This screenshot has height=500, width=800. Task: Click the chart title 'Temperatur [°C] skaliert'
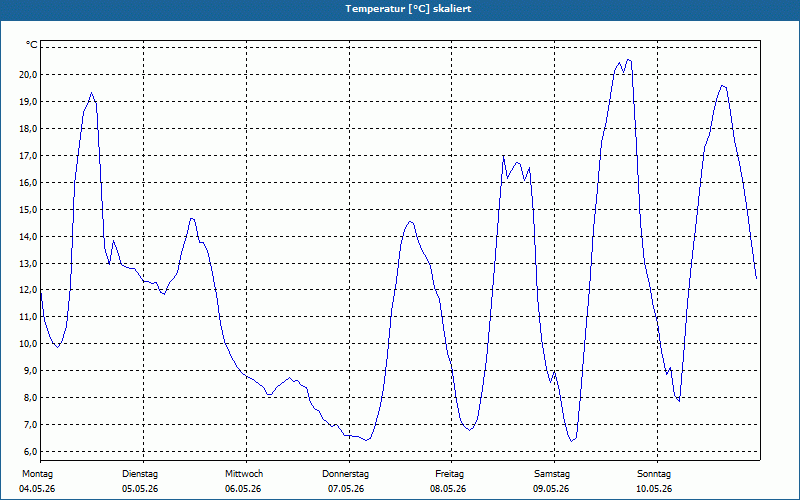[408, 9]
